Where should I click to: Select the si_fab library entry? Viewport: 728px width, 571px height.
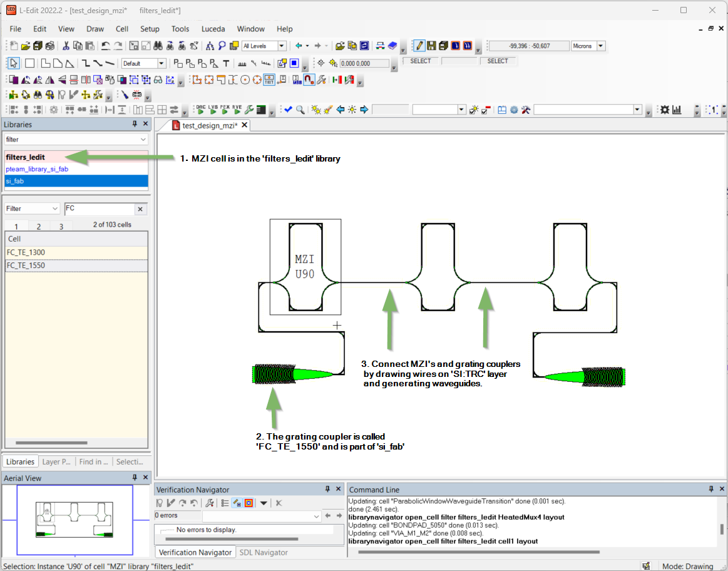[76, 181]
